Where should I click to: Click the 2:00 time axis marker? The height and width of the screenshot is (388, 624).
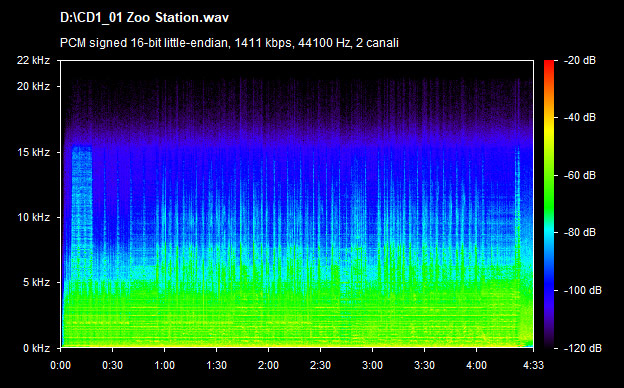point(268,365)
